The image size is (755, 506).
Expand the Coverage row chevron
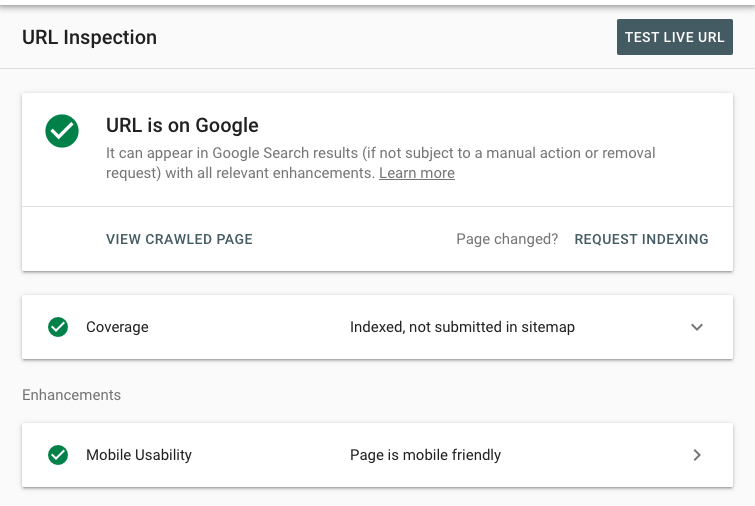click(x=697, y=327)
